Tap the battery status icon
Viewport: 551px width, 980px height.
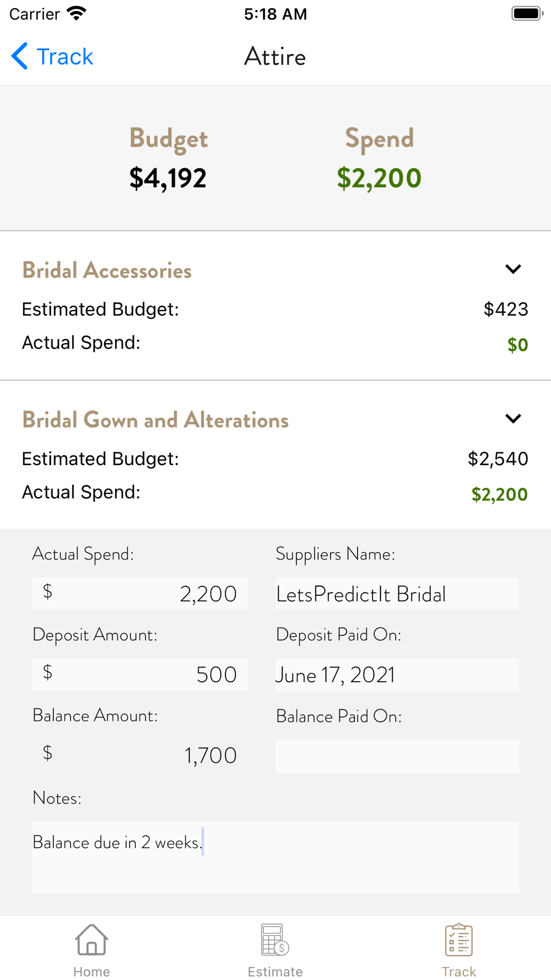click(x=526, y=14)
